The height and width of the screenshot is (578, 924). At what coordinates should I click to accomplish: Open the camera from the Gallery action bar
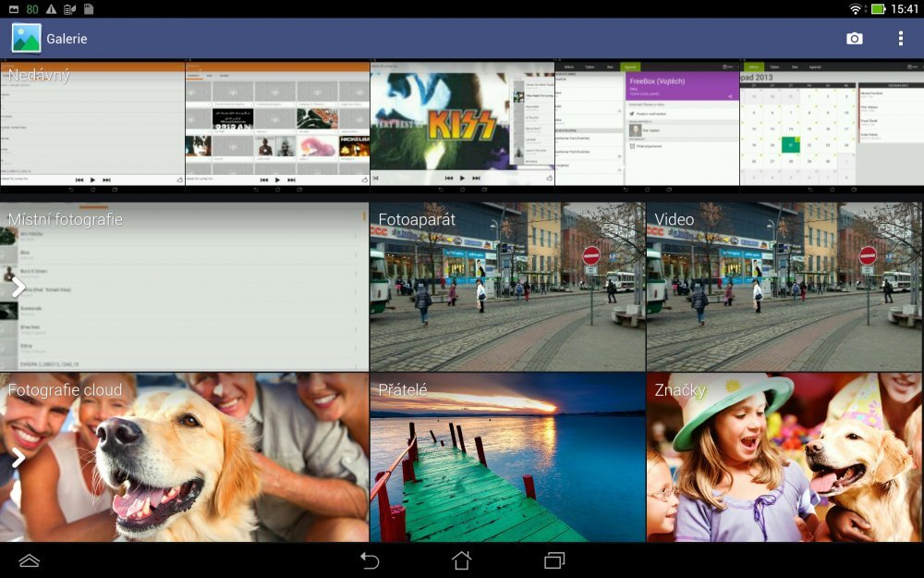click(x=855, y=39)
